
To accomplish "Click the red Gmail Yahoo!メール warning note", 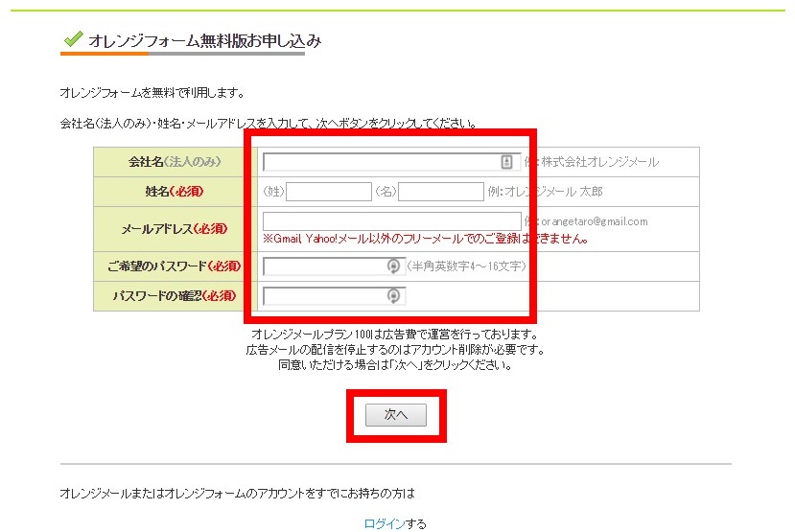I will (x=424, y=239).
